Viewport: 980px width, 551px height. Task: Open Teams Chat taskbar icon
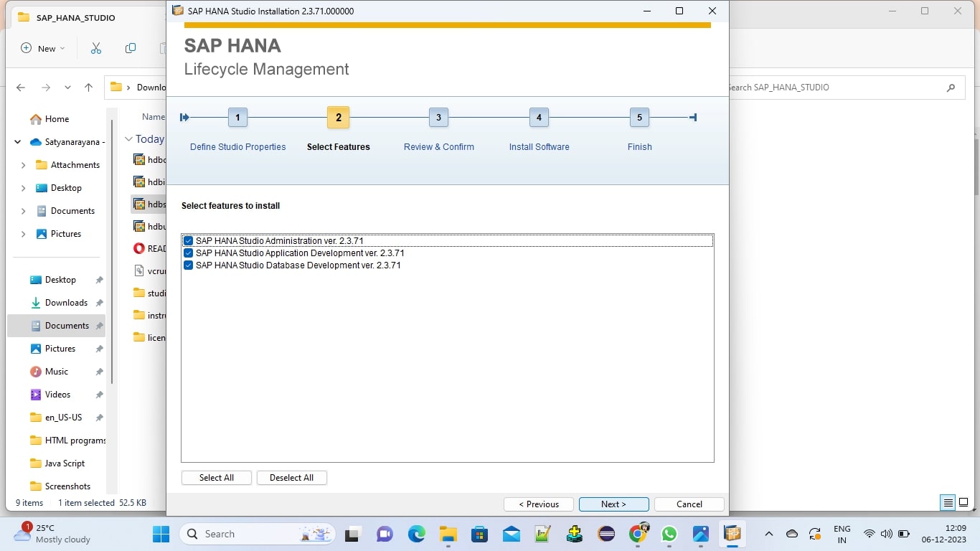click(385, 534)
